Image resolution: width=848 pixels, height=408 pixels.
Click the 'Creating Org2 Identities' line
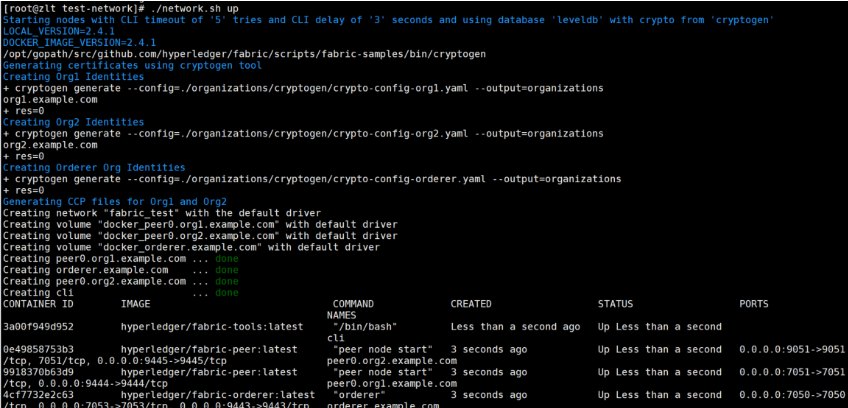pyautogui.click(x=74, y=122)
